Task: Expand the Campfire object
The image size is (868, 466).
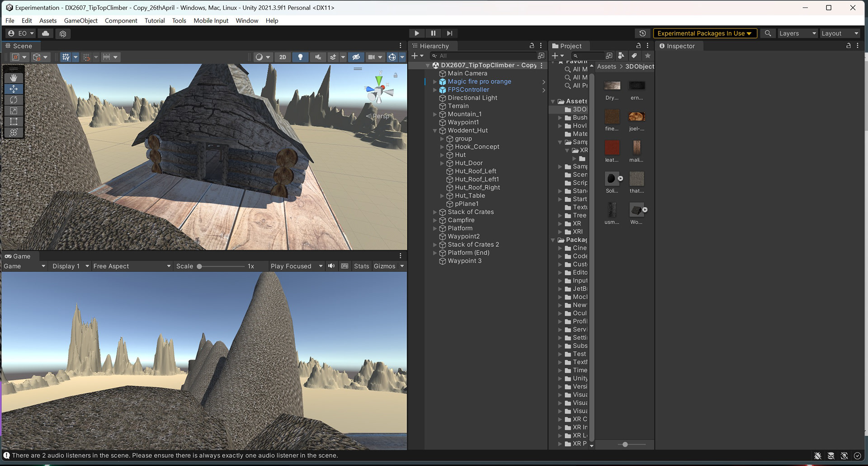Action: pos(435,220)
